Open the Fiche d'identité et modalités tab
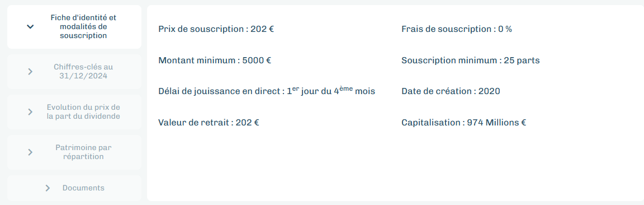Viewport: 644px width, 205px height. [x=74, y=27]
